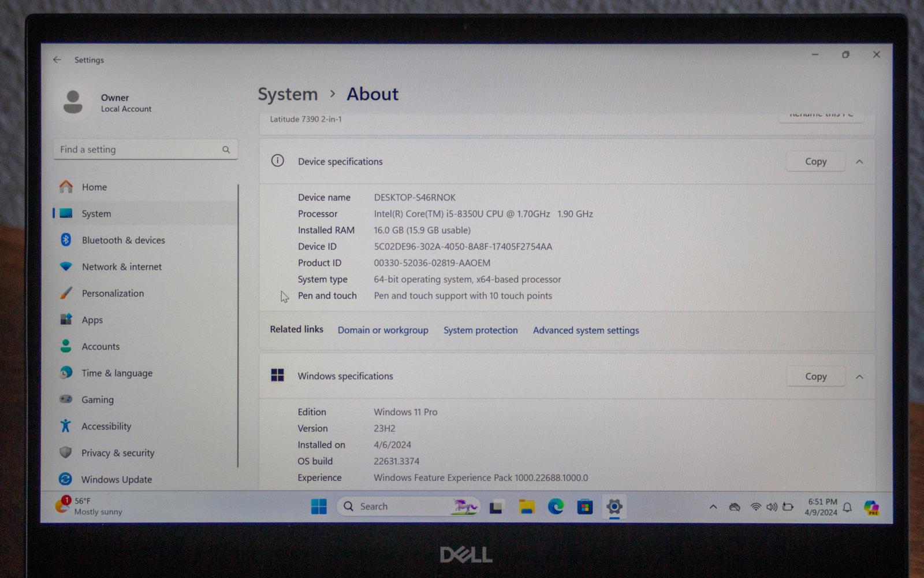Click the Version 23H2 value

(x=385, y=429)
